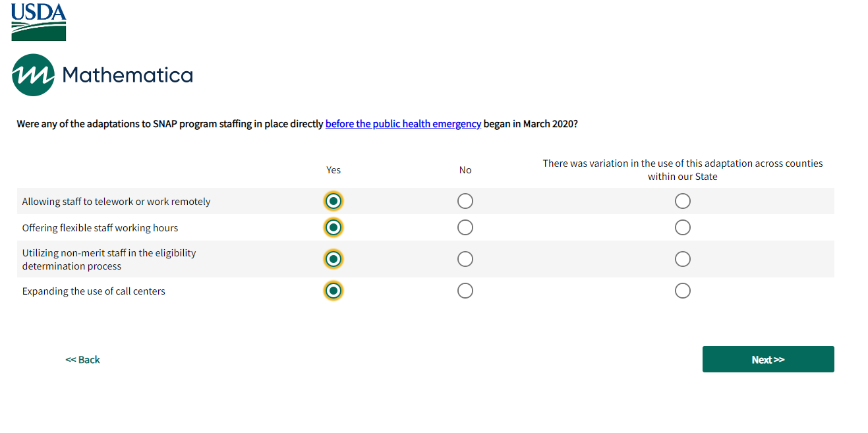Select No for offering flexible working hours
The image size is (868, 433).
point(465,227)
